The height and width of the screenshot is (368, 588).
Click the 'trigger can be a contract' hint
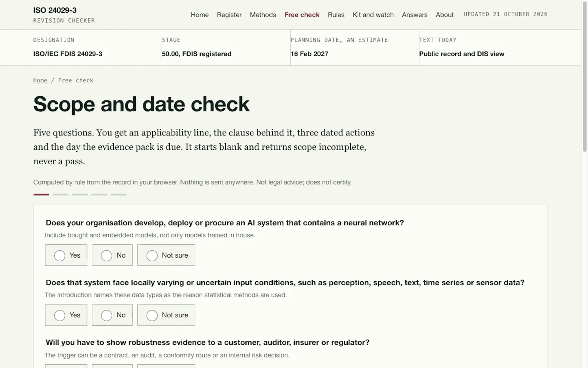click(167, 355)
